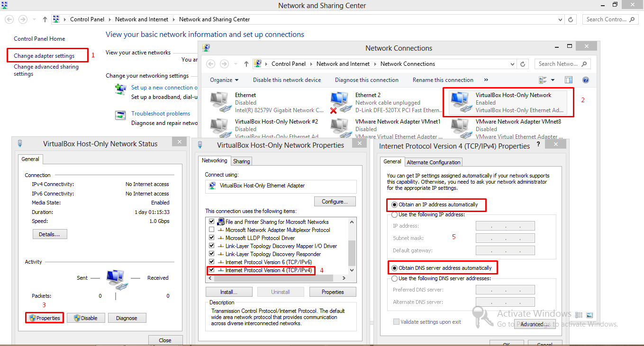Switch to Sharing tab in adapter Properties
This screenshot has height=346, width=644.
click(242, 161)
